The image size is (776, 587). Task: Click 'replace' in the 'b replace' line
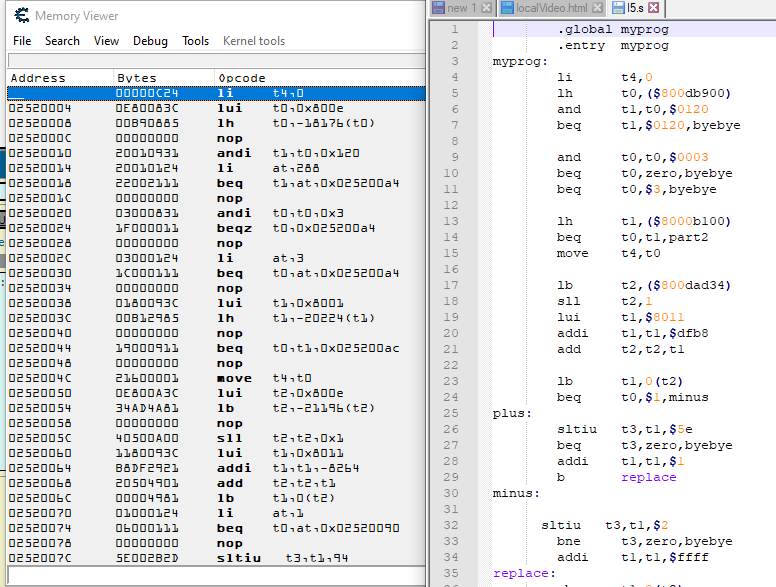pos(649,477)
